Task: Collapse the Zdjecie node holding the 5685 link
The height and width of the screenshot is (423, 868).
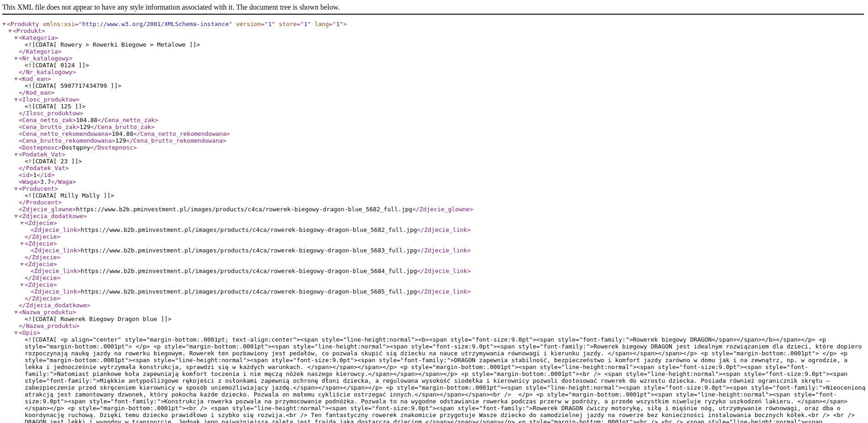Action: 22,285
